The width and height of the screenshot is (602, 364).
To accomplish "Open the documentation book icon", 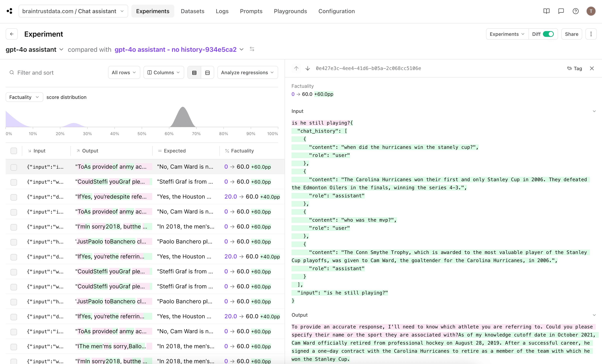I will [546, 11].
